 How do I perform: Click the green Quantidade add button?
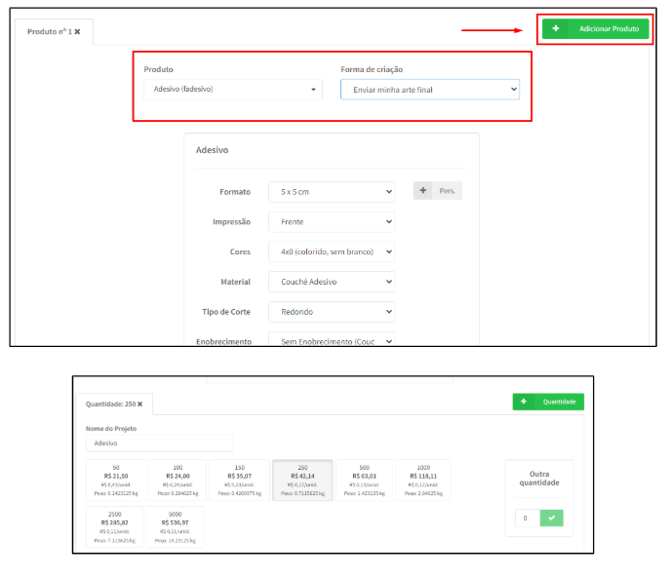click(x=548, y=402)
